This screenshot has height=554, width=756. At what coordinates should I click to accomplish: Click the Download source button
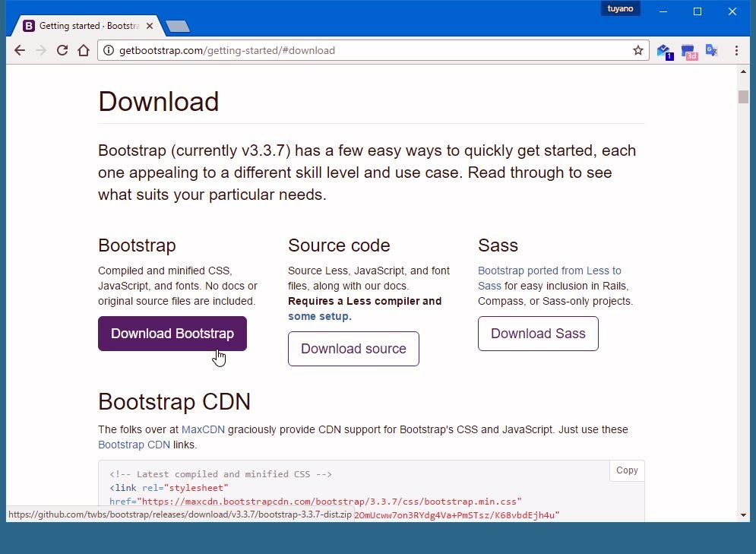pyautogui.click(x=353, y=349)
